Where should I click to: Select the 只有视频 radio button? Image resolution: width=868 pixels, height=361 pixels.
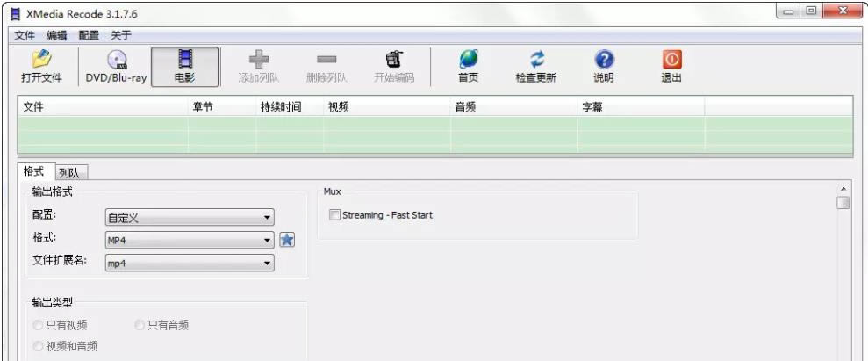pyautogui.click(x=39, y=325)
